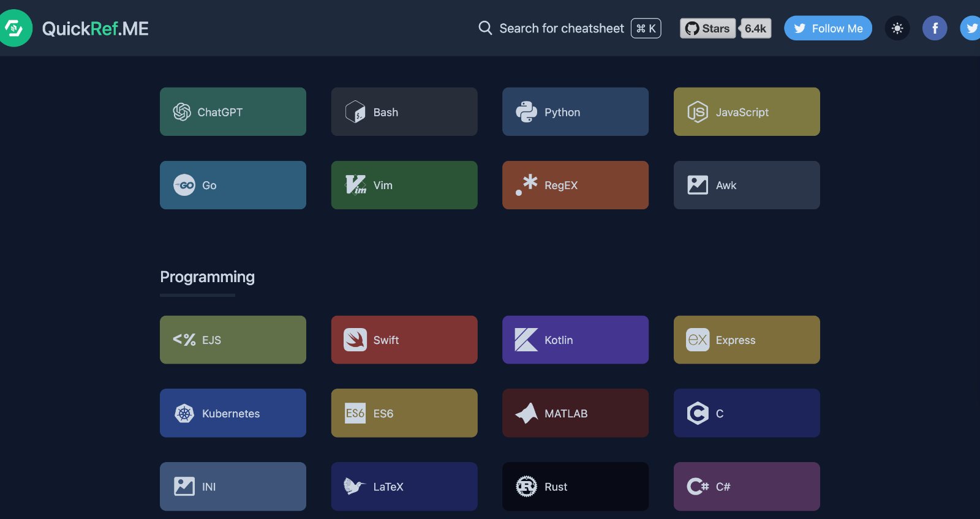Open the GitHub Stars button
This screenshot has height=519, width=980.
click(x=707, y=28)
